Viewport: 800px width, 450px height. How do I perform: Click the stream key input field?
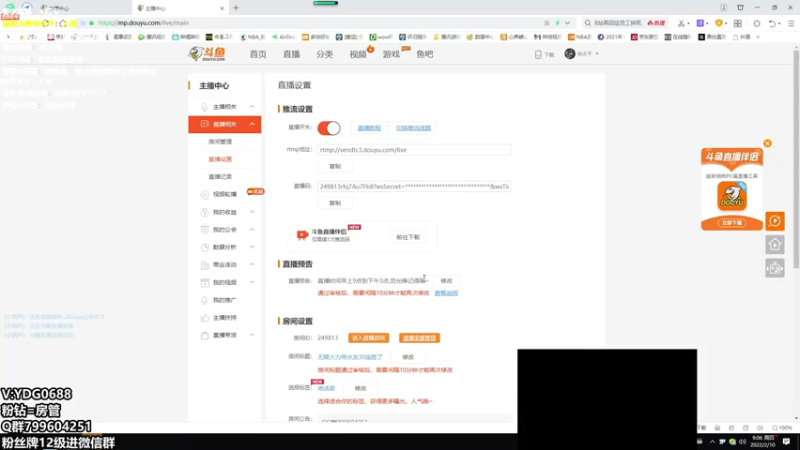tap(414, 187)
